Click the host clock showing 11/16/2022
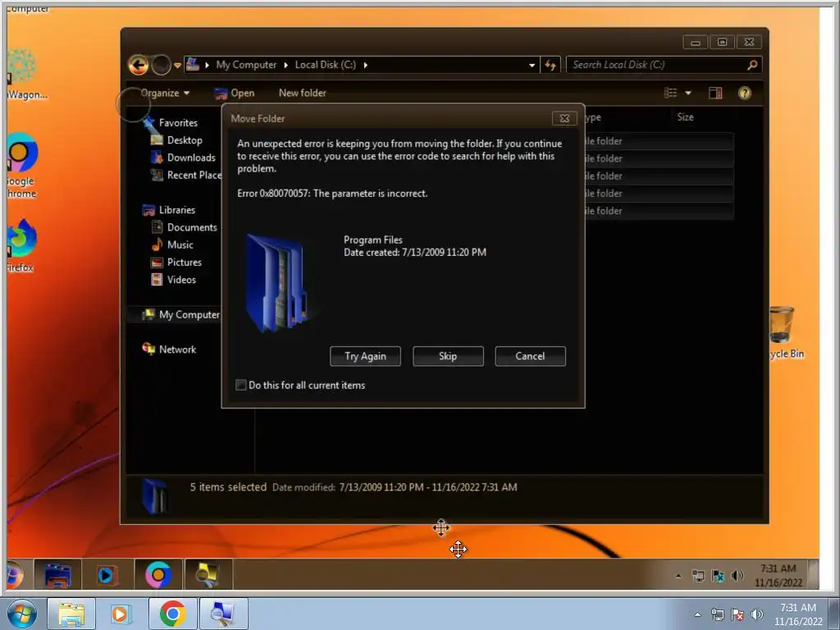 tap(798, 614)
